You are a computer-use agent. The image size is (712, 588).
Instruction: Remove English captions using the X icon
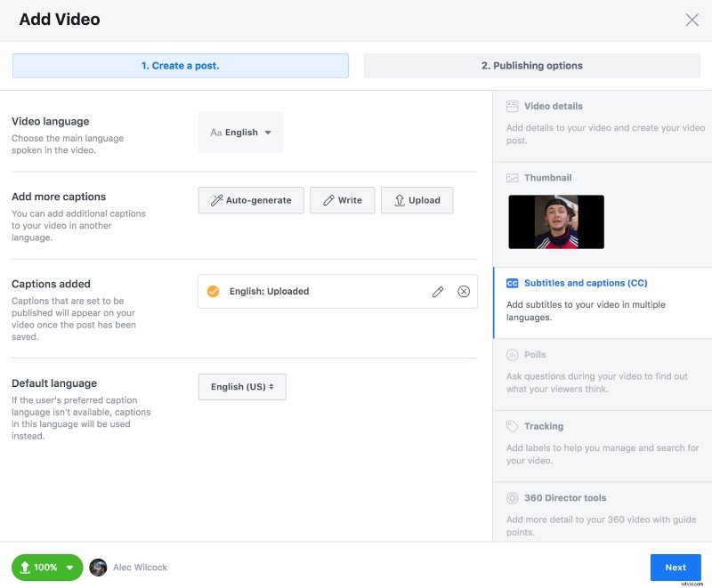click(464, 291)
